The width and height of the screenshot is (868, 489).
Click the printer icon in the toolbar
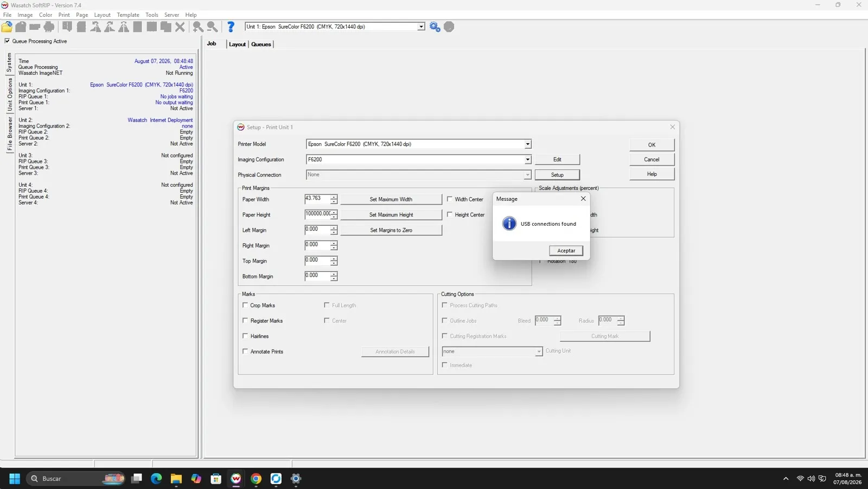(x=49, y=27)
